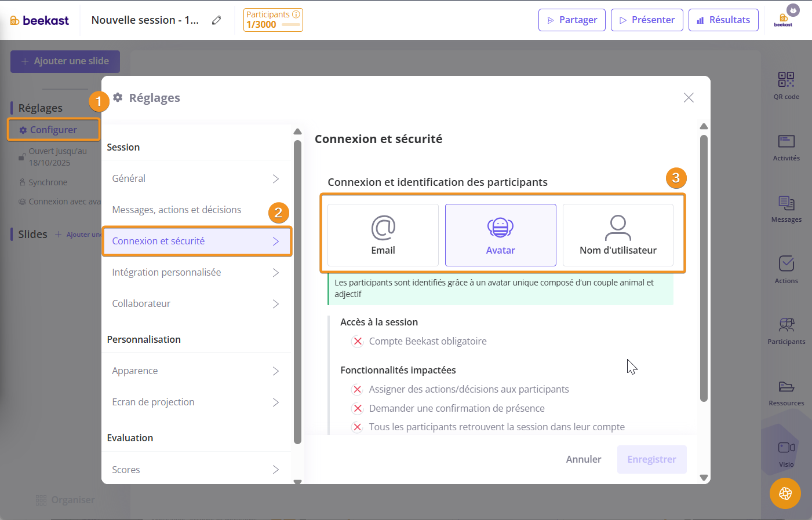The width and height of the screenshot is (812, 520).
Task: Click the right content pane scrollbar
Action: 704,266
